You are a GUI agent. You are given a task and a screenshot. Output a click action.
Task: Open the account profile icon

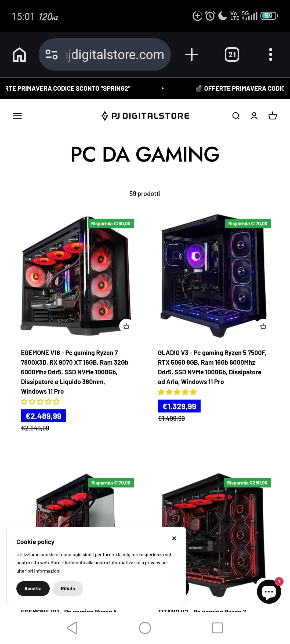[254, 116]
